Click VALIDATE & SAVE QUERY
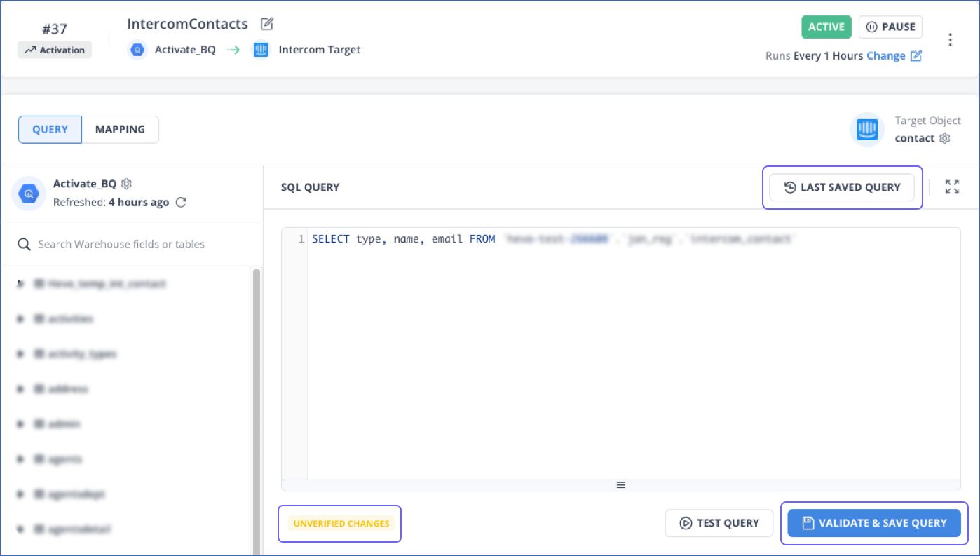 point(873,523)
